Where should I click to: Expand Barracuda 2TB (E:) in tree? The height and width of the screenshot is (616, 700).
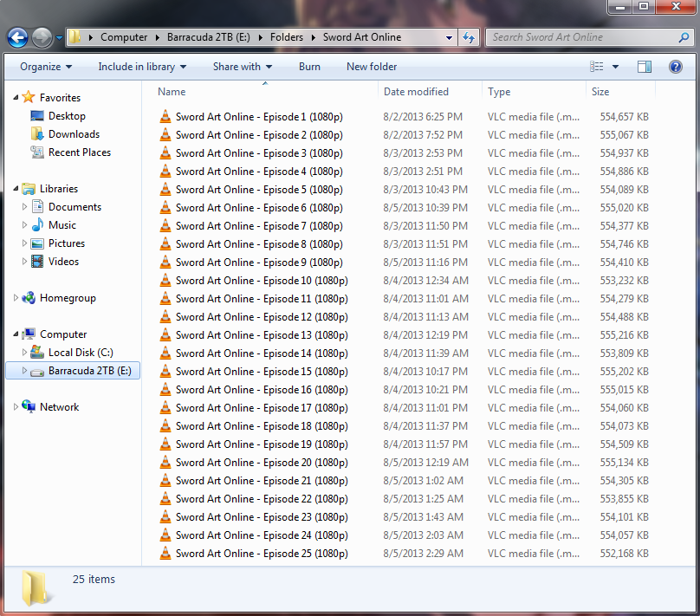(24, 371)
